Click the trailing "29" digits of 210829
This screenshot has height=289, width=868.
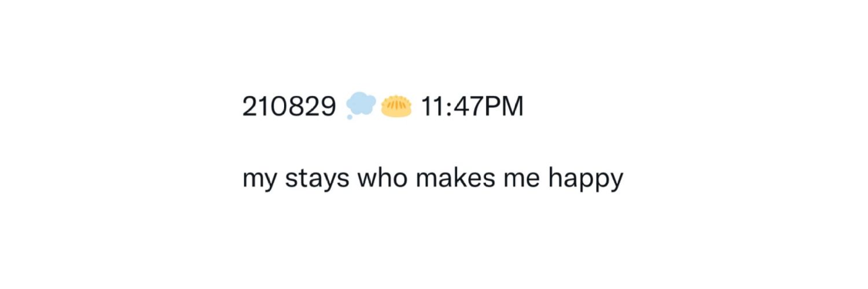(320, 106)
